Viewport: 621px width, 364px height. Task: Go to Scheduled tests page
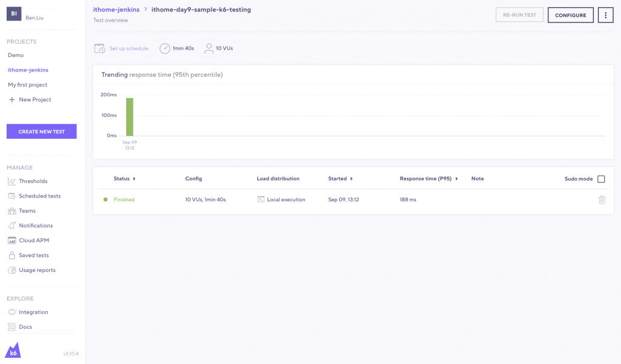40,196
